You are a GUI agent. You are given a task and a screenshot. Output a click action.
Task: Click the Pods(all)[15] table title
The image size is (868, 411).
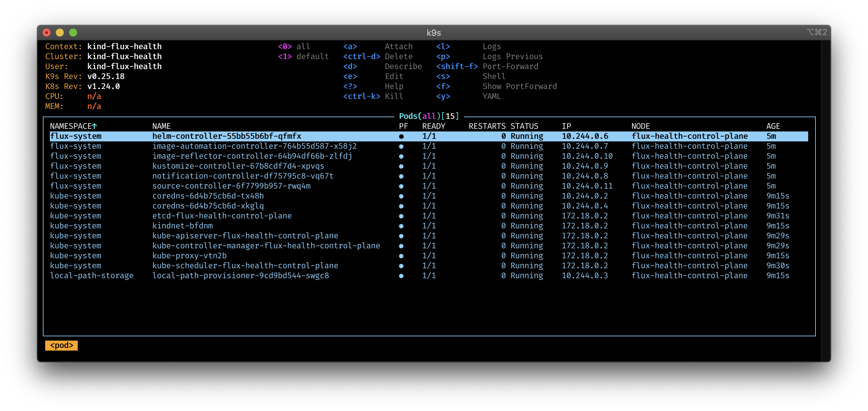(429, 116)
